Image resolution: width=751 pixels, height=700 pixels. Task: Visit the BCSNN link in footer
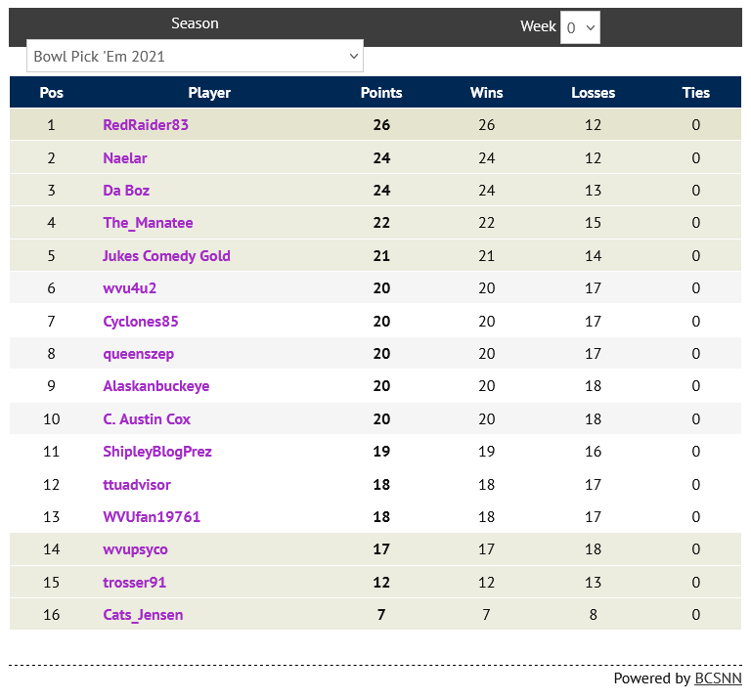point(718,678)
